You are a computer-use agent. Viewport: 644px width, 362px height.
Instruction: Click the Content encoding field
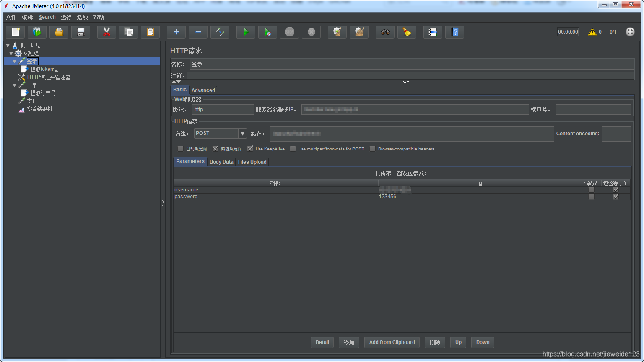pos(616,134)
